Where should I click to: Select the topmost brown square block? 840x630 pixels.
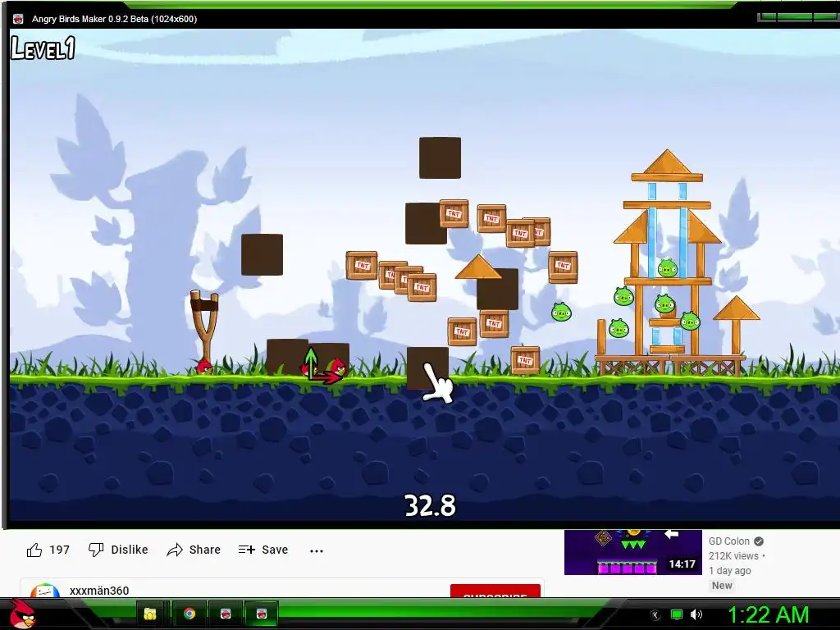(440, 157)
